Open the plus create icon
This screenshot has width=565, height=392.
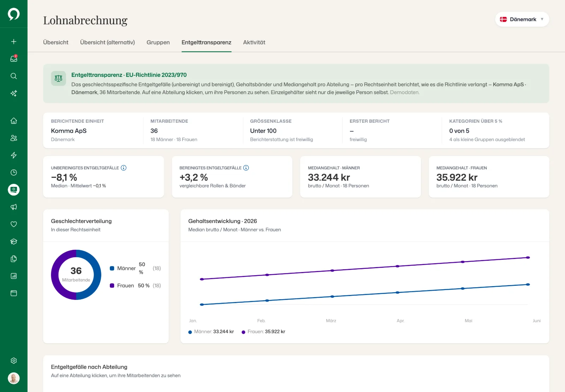click(x=14, y=42)
